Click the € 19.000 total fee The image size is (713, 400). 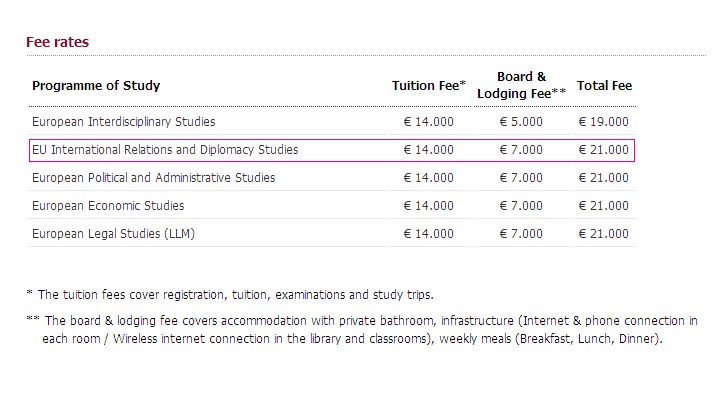click(x=604, y=122)
